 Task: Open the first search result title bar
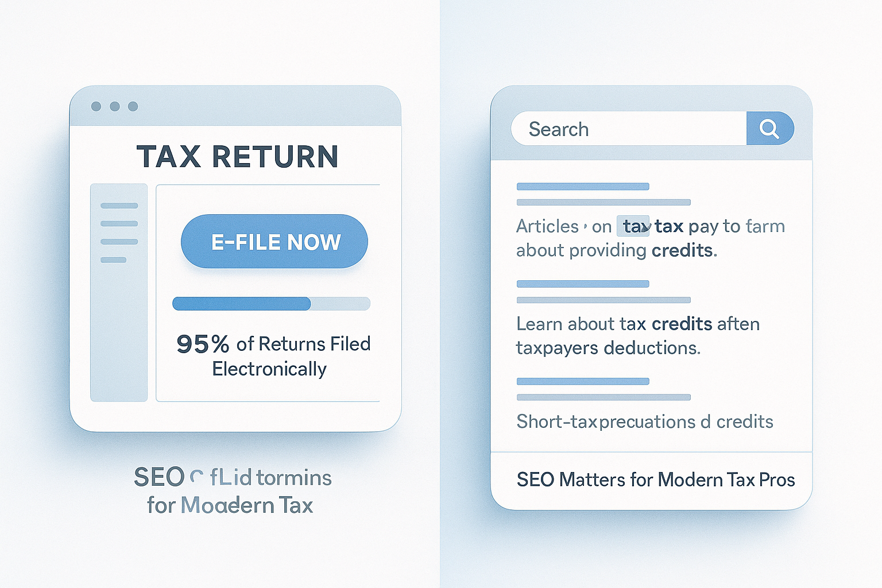(x=583, y=187)
